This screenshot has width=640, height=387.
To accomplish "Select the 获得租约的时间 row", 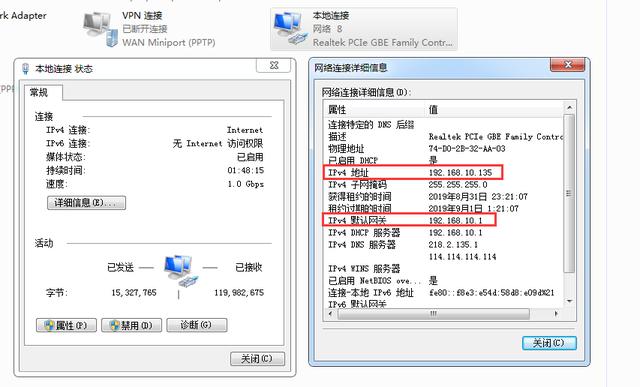I will tap(444, 196).
